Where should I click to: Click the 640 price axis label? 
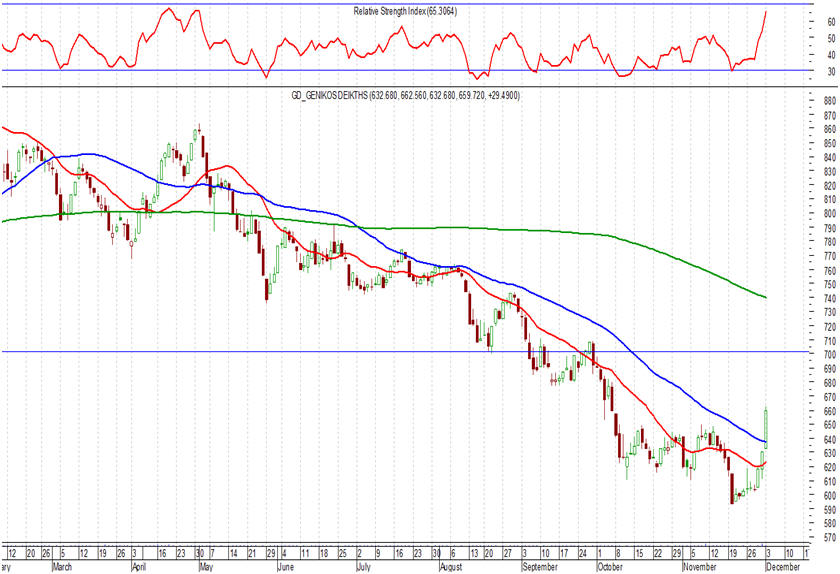(x=830, y=439)
